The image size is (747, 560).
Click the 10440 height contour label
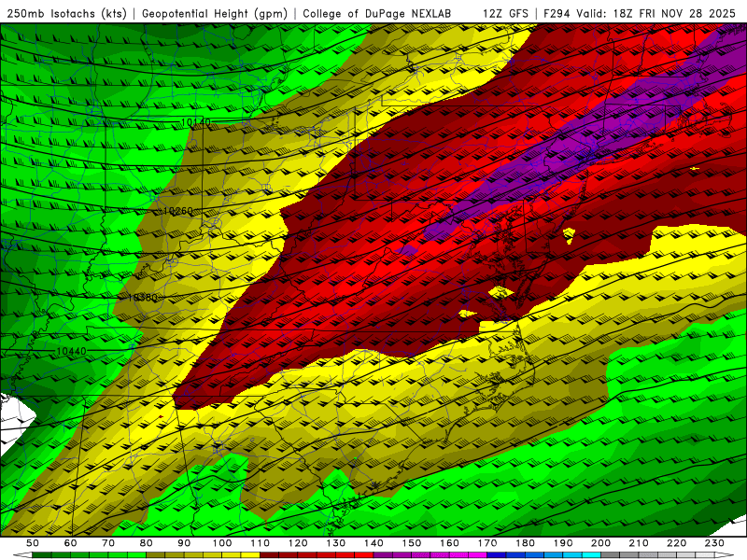(72, 351)
